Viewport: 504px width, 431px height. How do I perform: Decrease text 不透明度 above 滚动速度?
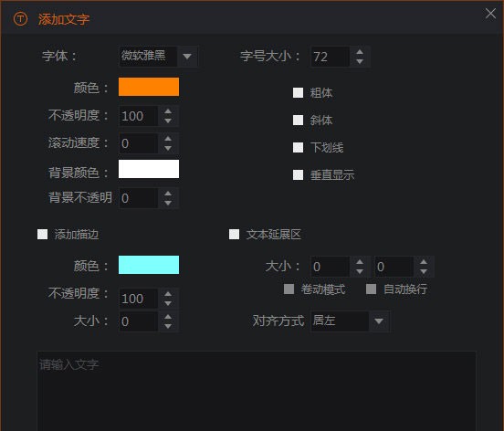168,121
